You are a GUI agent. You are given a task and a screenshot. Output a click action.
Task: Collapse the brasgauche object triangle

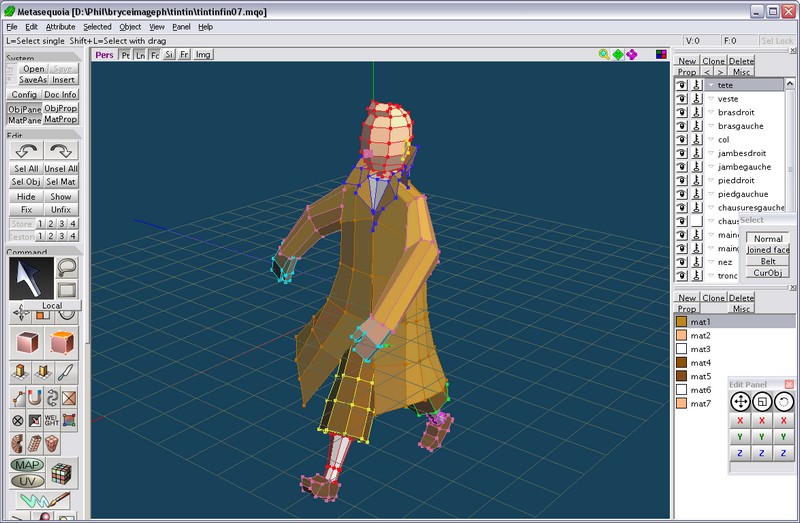coord(711,126)
